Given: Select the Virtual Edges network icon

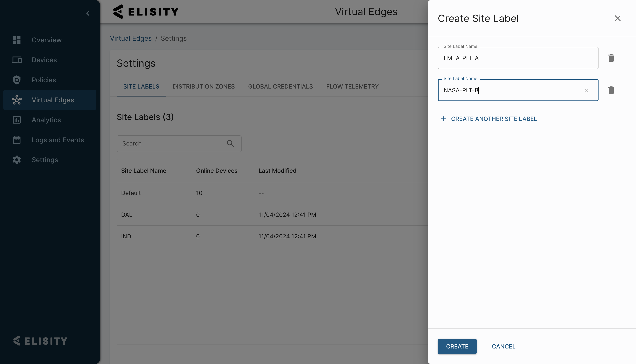Looking at the screenshot, I should tap(17, 100).
